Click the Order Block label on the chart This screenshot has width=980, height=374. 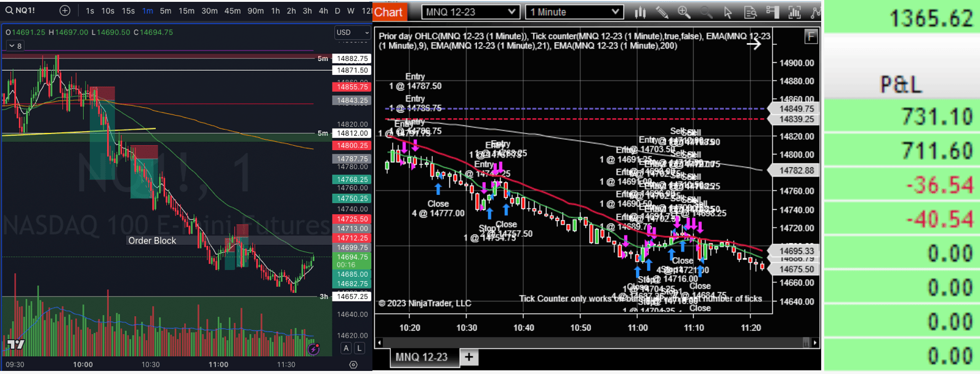tap(152, 241)
